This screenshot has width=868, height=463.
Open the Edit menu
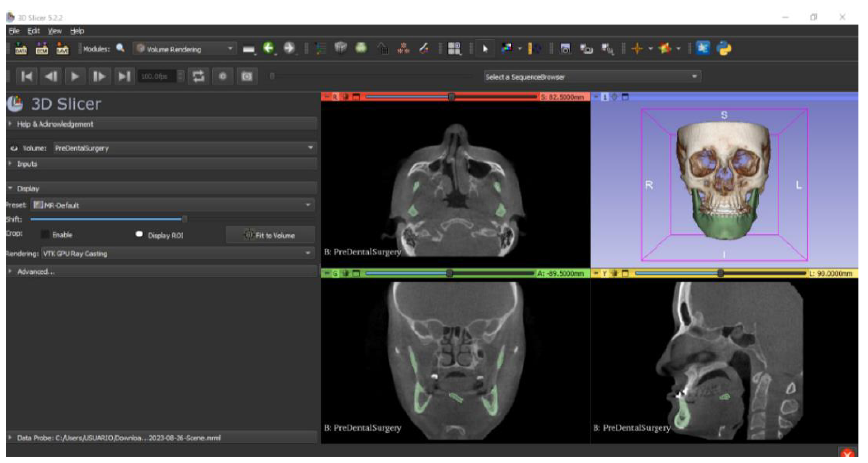[33, 31]
